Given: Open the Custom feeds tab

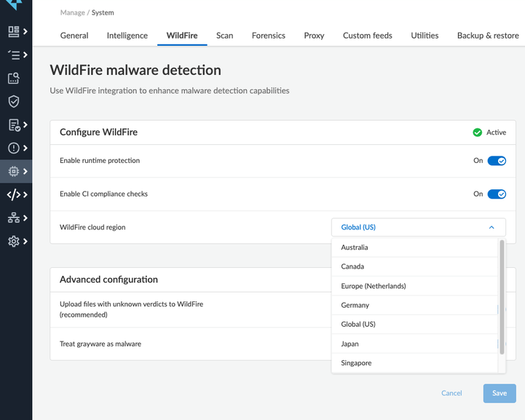Looking at the screenshot, I should 368,36.
